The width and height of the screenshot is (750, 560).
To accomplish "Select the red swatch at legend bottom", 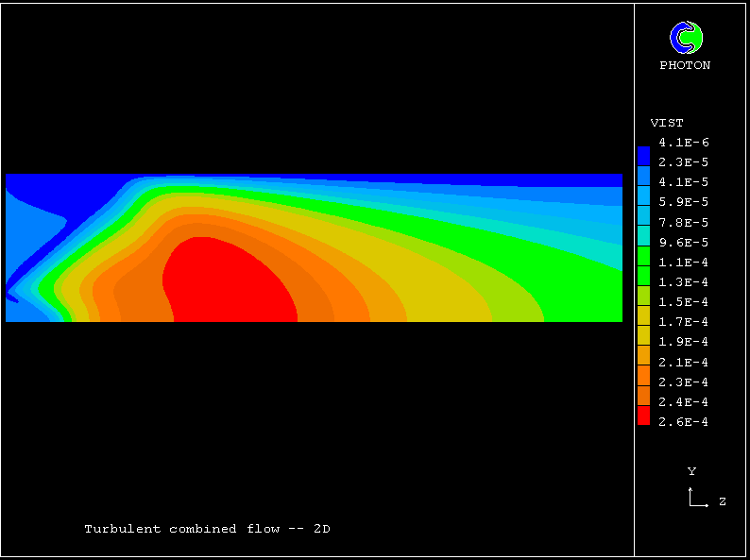I will (643, 416).
